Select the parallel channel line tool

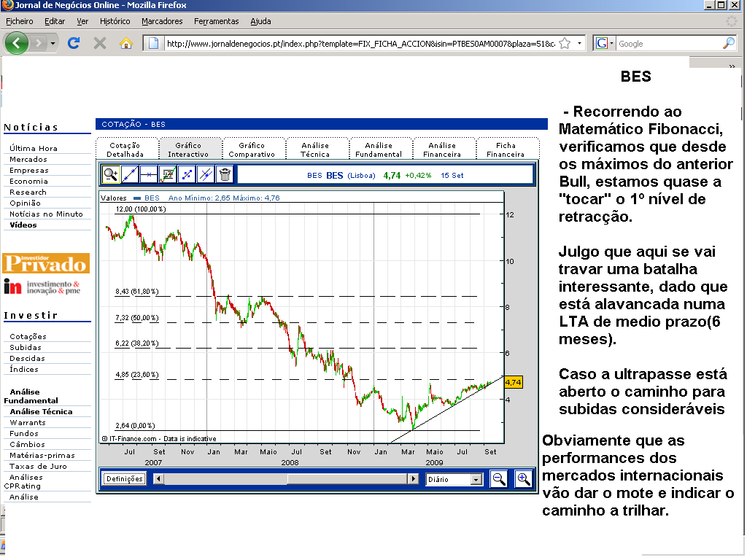coord(206,175)
